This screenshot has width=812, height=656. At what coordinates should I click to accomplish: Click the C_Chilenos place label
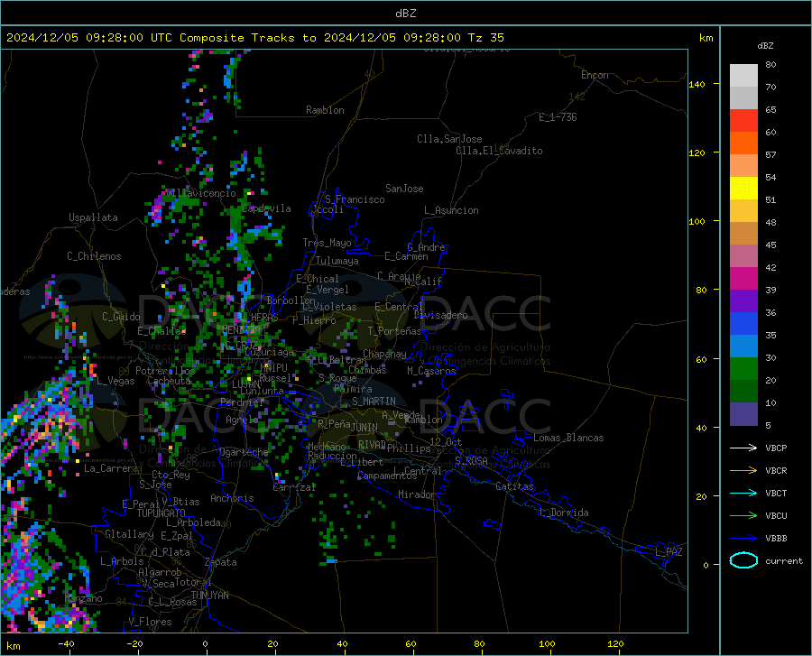point(94,256)
